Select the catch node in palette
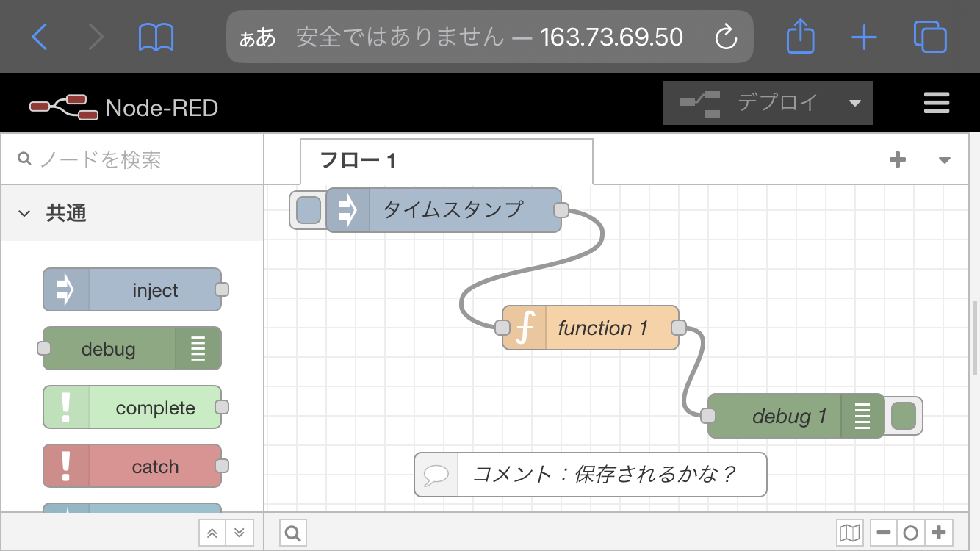 (132, 466)
